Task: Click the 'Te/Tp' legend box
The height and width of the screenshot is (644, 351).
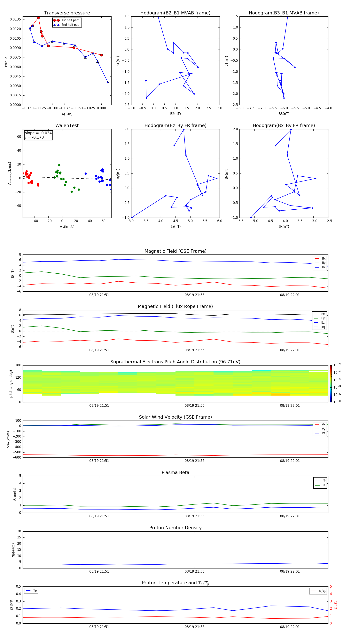Action: [318, 591]
